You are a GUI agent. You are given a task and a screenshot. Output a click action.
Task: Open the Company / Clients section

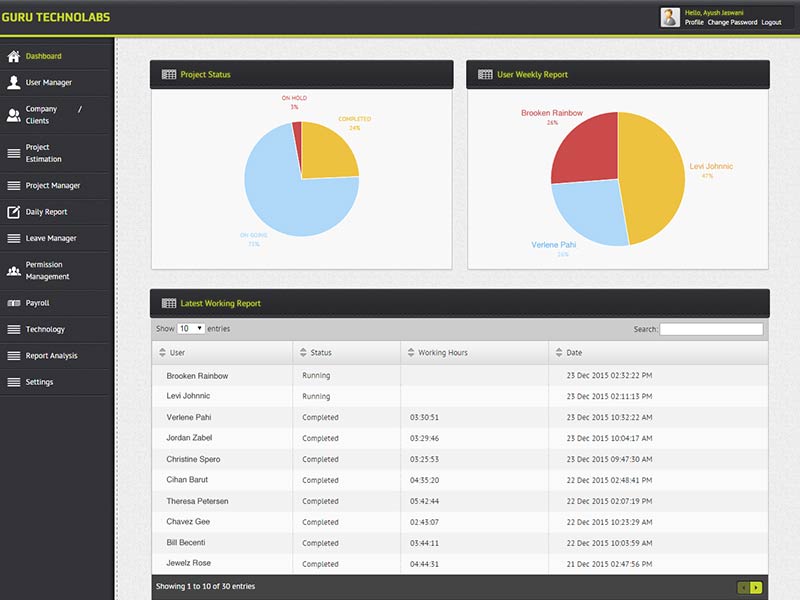click(12, 113)
